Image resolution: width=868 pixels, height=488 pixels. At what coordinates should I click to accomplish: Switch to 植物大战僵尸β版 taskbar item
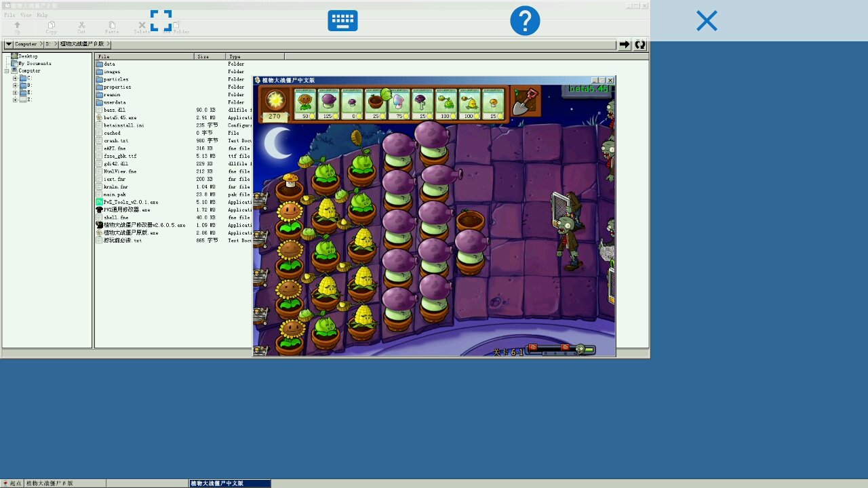[65, 483]
